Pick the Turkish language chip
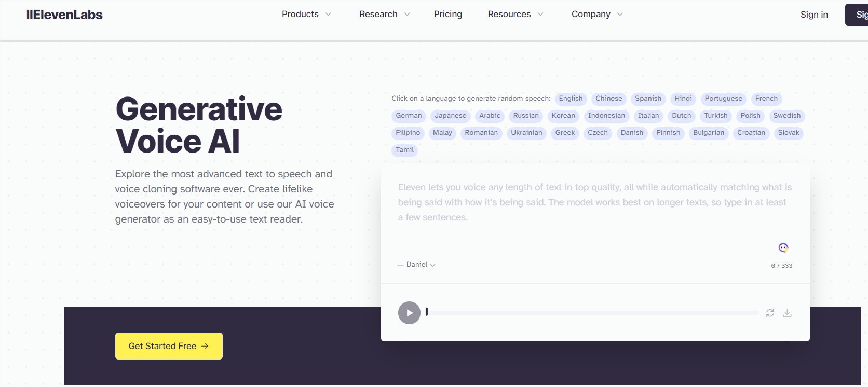The width and height of the screenshot is (868, 387). point(715,116)
